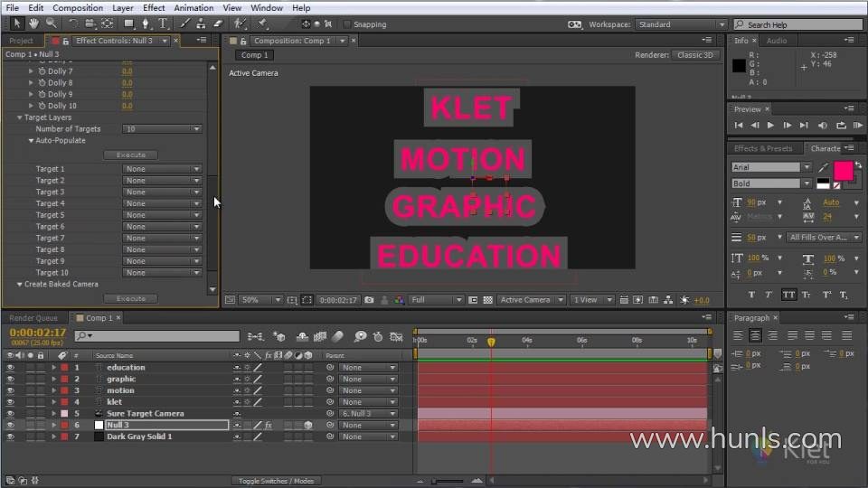Mute audio in the Preview panel

click(x=823, y=126)
